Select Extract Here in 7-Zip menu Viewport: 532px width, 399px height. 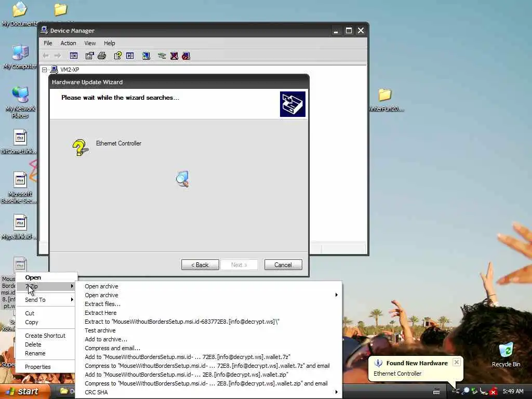[208, 313]
